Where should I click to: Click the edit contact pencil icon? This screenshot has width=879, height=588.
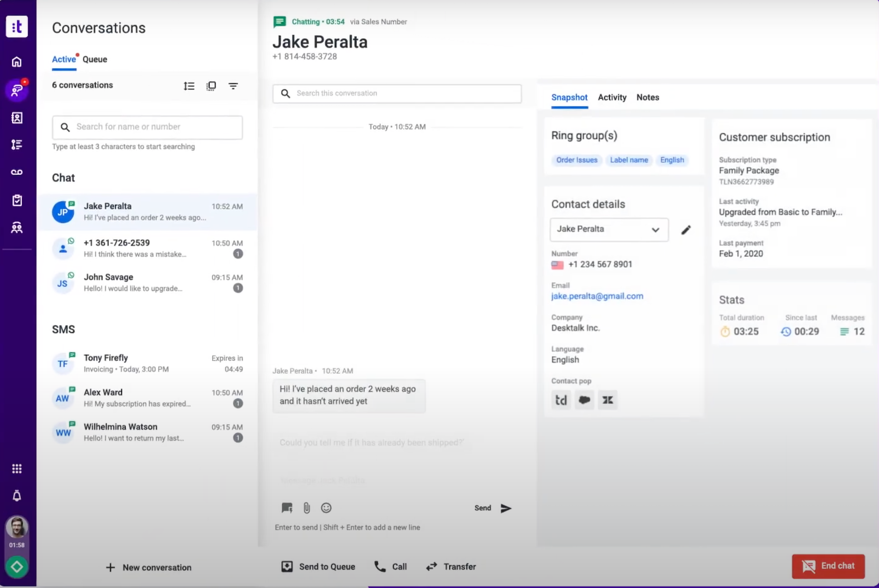pos(685,229)
